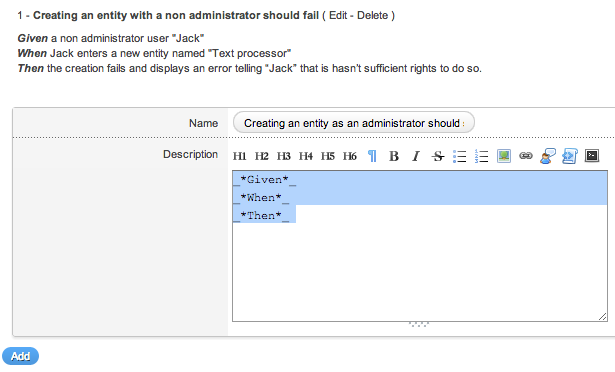
Task: Click the Delete link for scenario 1
Action: tap(372, 15)
